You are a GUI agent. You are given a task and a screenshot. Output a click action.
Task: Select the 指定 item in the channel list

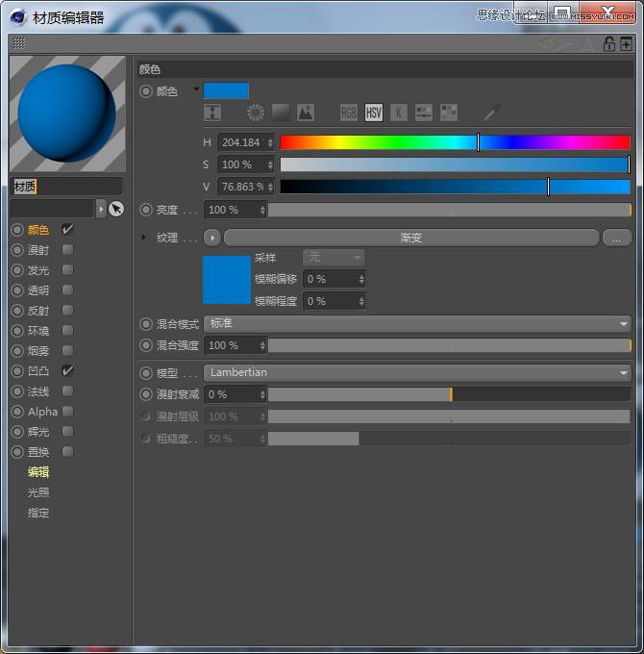tap(38, 513)
